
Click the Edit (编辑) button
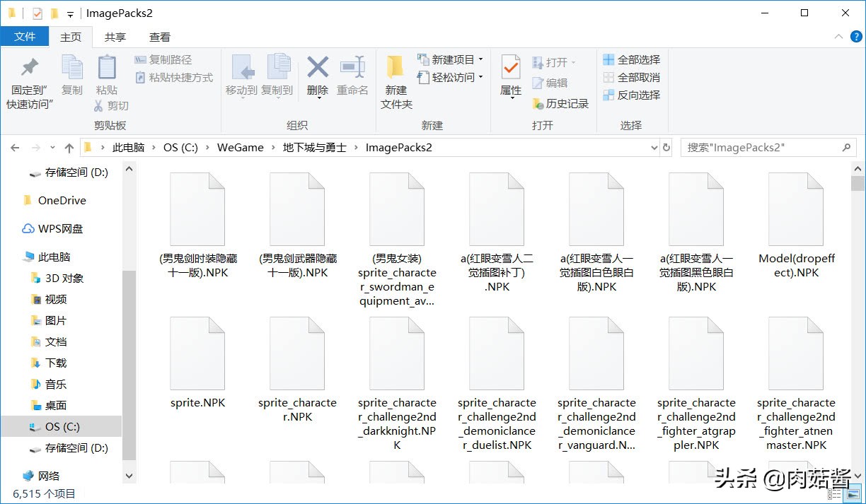[x=550, y=83]
